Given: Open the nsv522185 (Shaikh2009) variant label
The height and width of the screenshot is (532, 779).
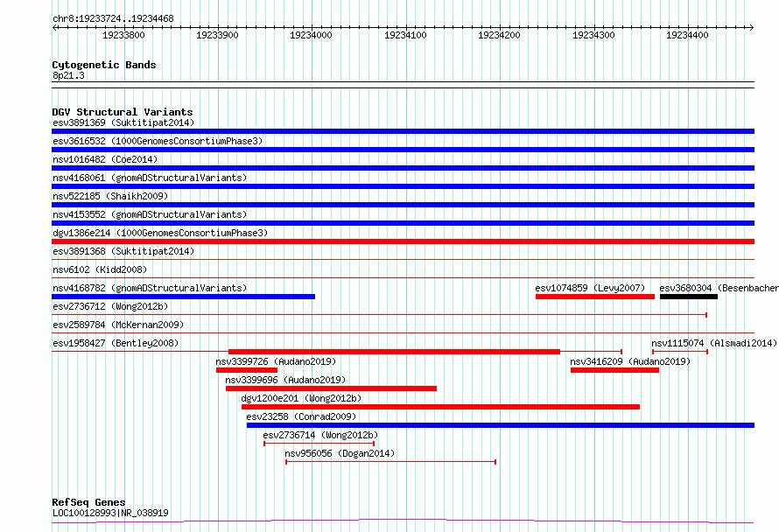Looking at the screenshot, I should tap(110, 196).
